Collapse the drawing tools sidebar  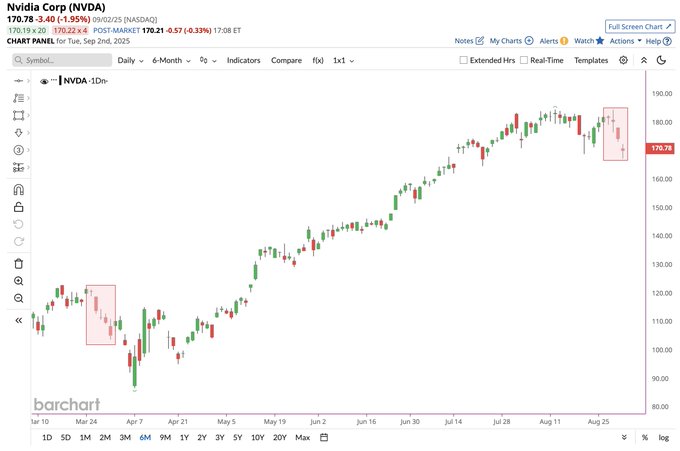pos(19,320)
